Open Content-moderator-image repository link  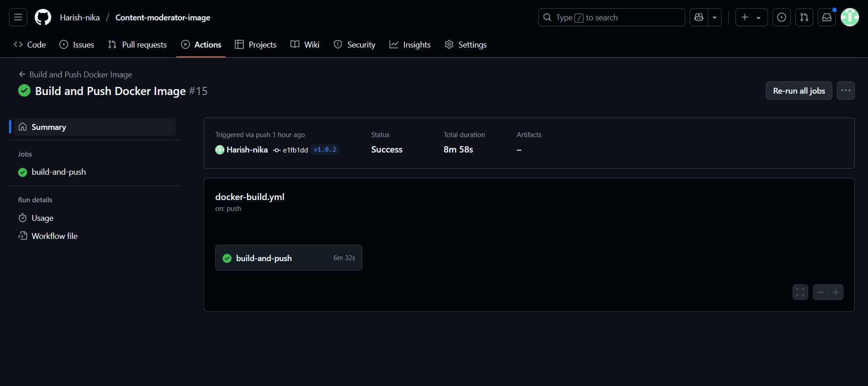pos(163,18)
